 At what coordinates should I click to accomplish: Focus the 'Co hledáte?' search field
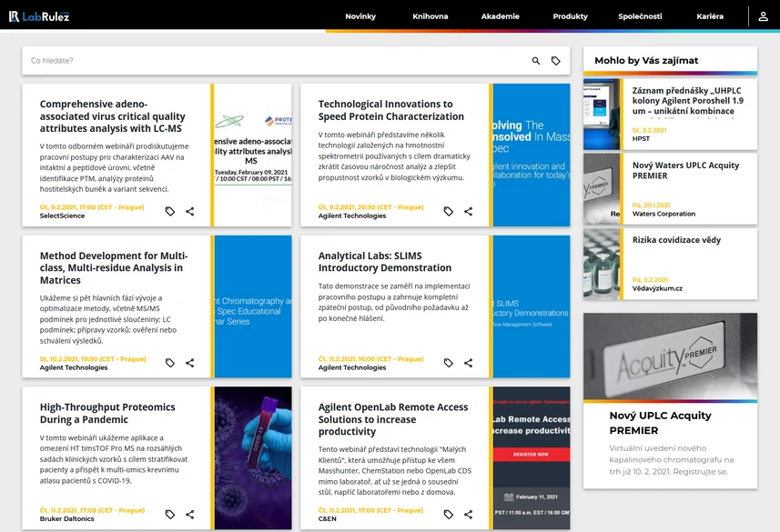(x=276, y=61)
